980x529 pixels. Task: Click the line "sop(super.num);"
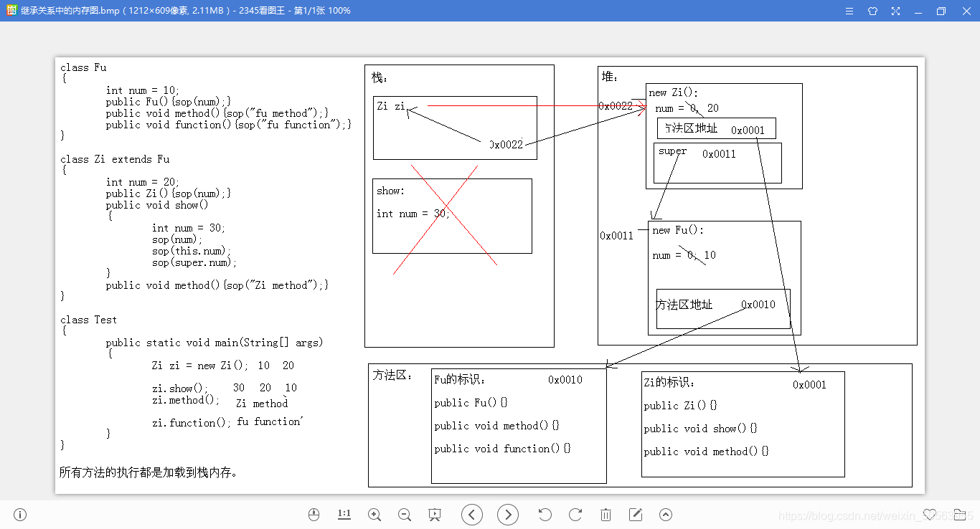click(x=194, y=262)
